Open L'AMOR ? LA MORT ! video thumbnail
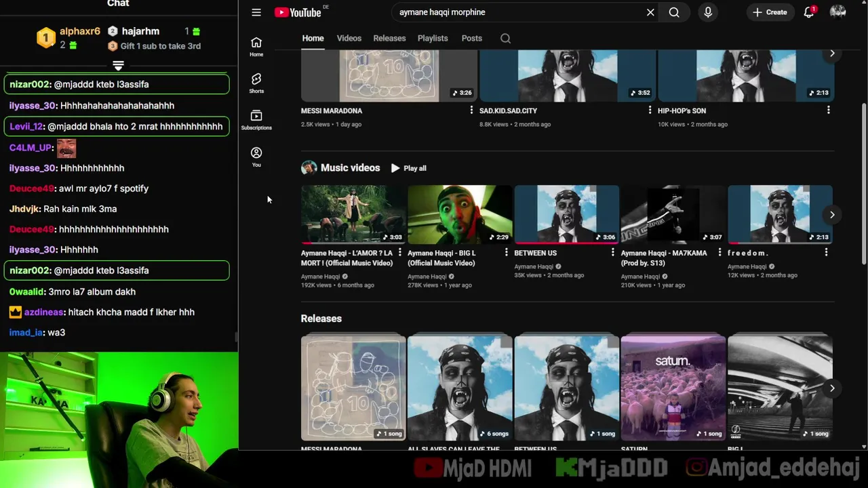Screen dimensions: 868x488 point(353,214)
